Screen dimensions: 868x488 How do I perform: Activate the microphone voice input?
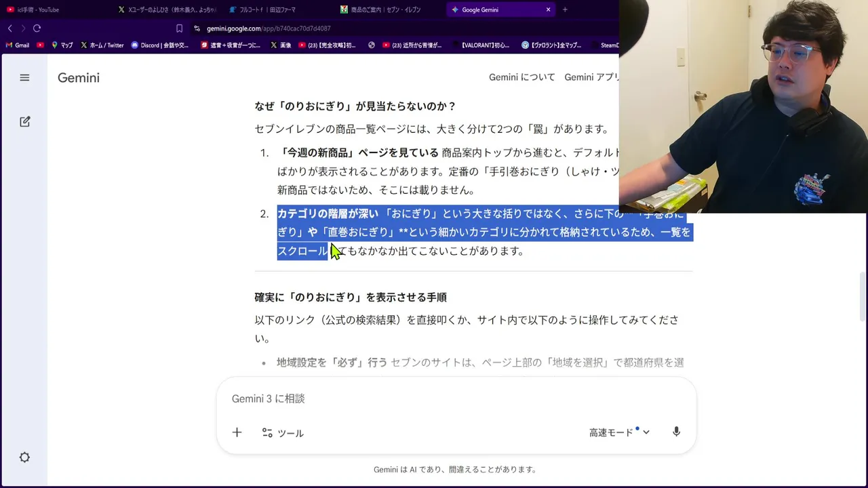click(676, 432)
